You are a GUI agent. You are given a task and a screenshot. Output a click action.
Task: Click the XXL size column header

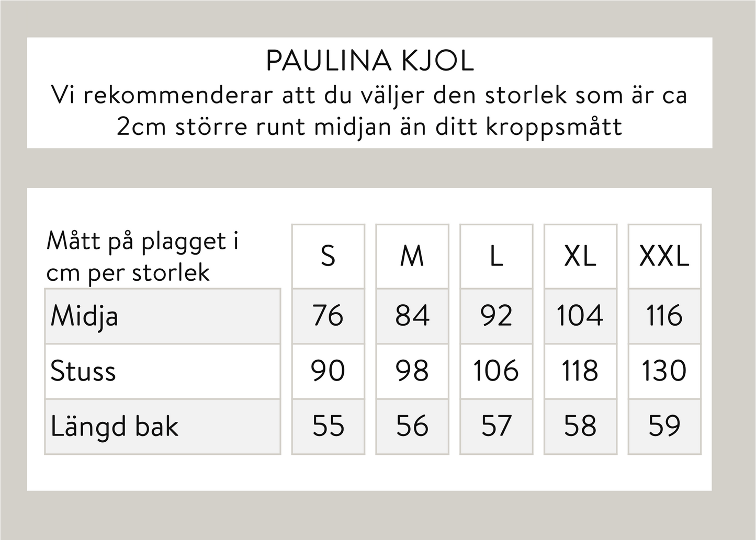click(x=664, y=256)
